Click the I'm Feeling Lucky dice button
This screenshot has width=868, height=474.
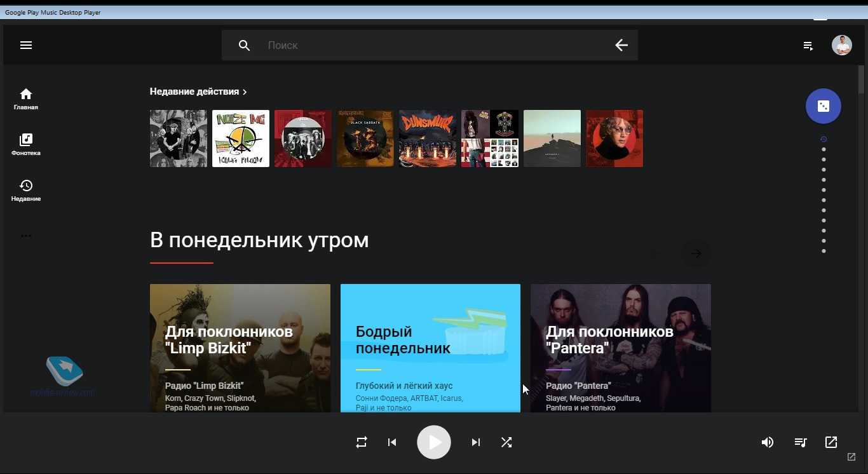pyautogui.click(x=824, y=106)
